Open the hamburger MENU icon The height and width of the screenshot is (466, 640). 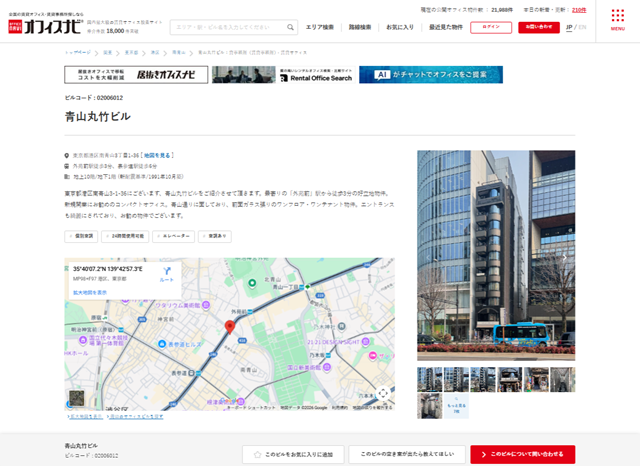pos(617,22)
